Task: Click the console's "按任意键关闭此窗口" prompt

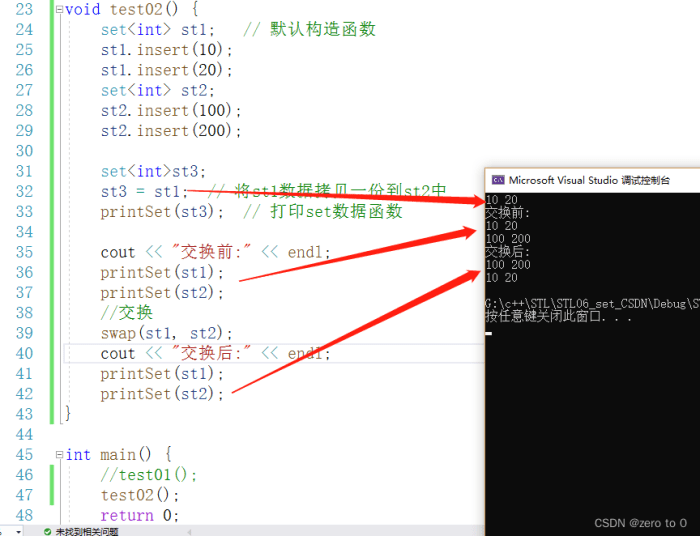Action: (x=546, y=316)
